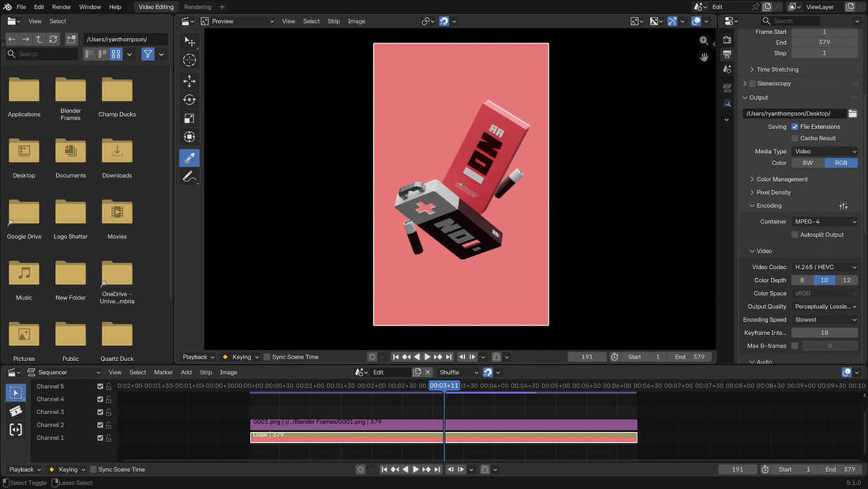
Task: Click the zoom magnifier icon in preview
Action: tap(703, 41)
